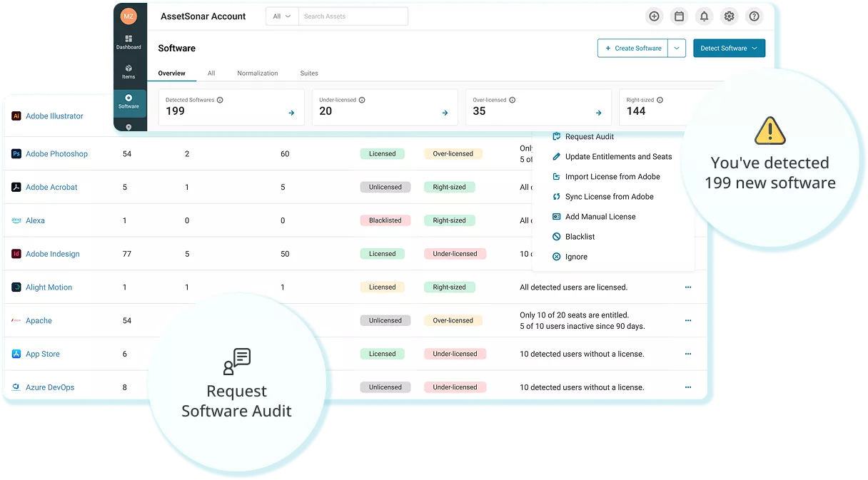Open the Alexa link
The width and height of the screenshot is (868, 480).
click(35, 220)
